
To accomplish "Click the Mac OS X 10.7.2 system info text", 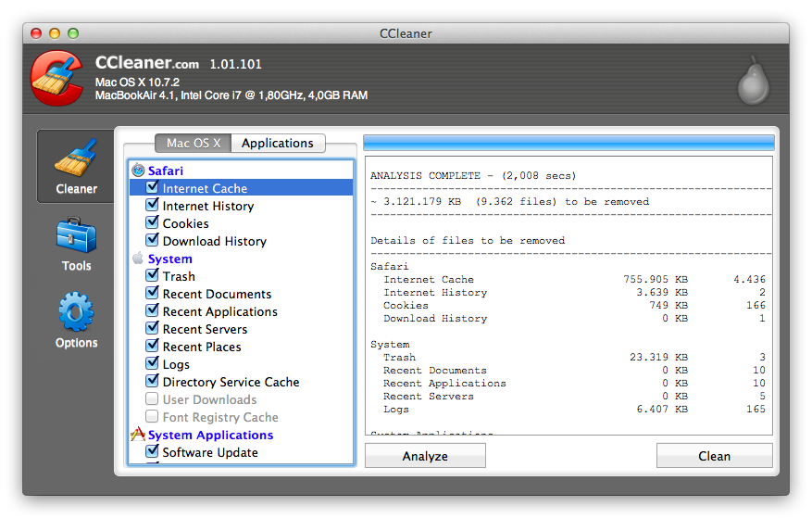I will 137,82.
